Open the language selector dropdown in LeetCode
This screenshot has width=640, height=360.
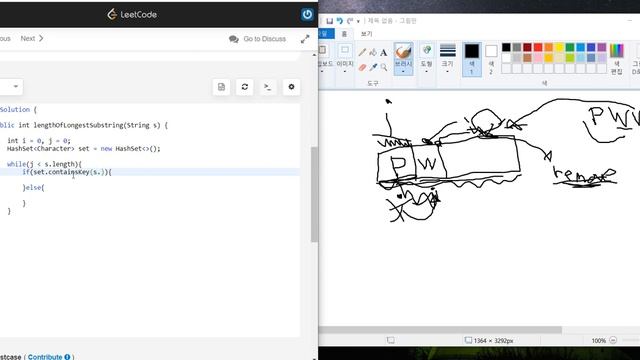point(11,87)
